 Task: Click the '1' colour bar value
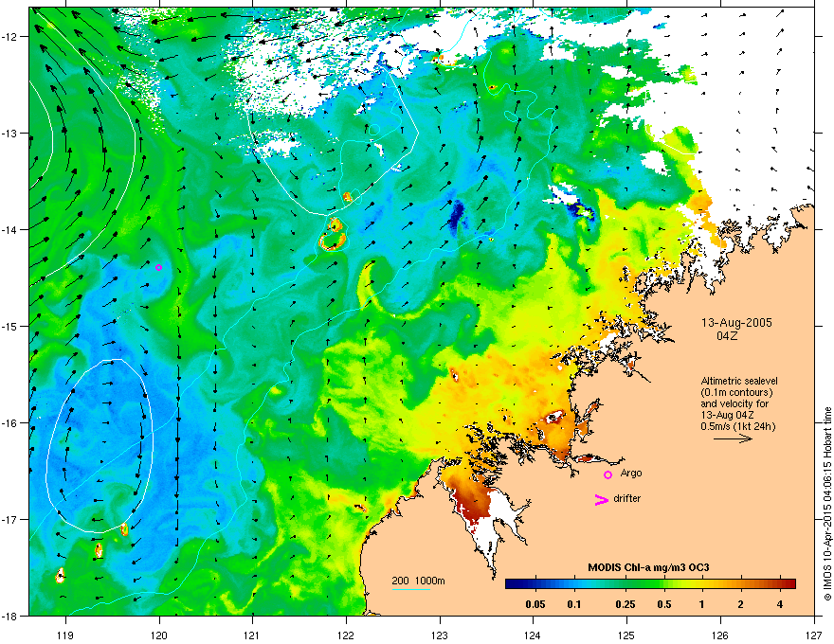702,604
